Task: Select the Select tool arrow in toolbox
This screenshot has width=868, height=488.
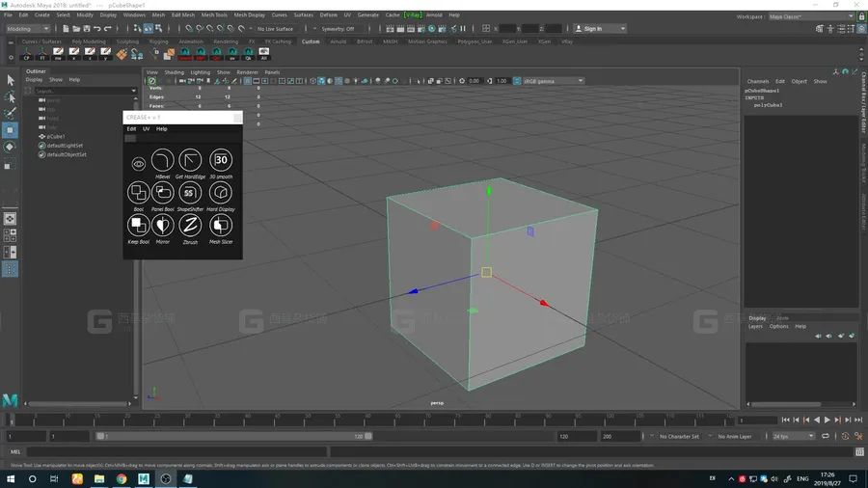Action: click(x=10, y=81)
